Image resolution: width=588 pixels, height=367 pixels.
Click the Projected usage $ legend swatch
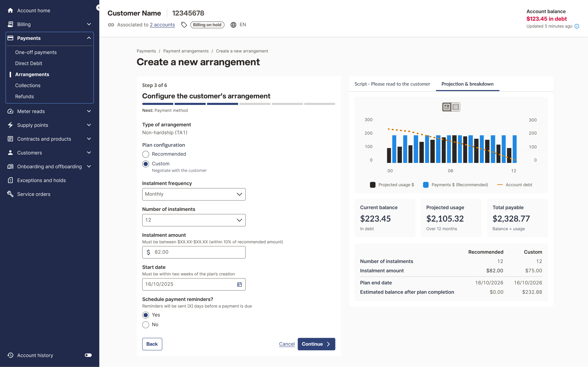coord(373,185)
